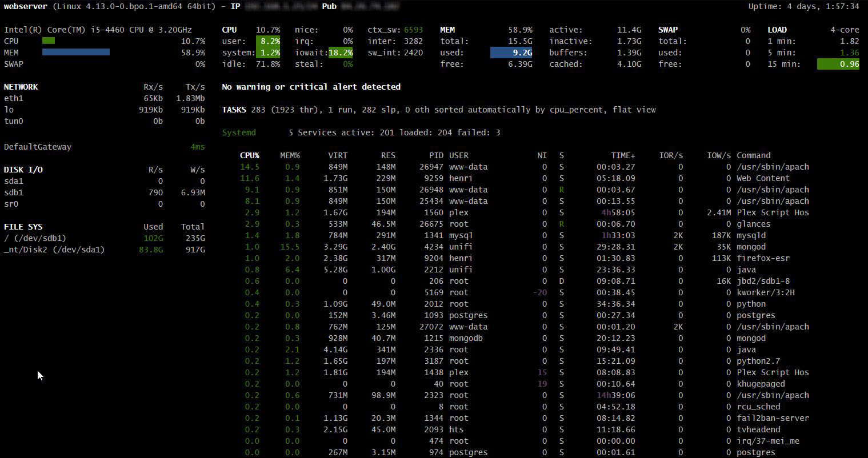Click the highlighted 15 min load value
This screenshot has height=458, width=868.
tap(838, 64)
